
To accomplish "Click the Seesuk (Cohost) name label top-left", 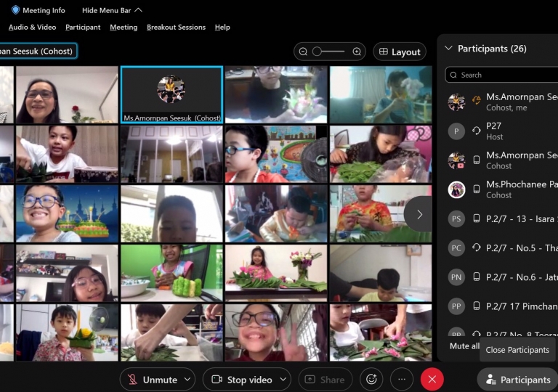I will [38, 51].
